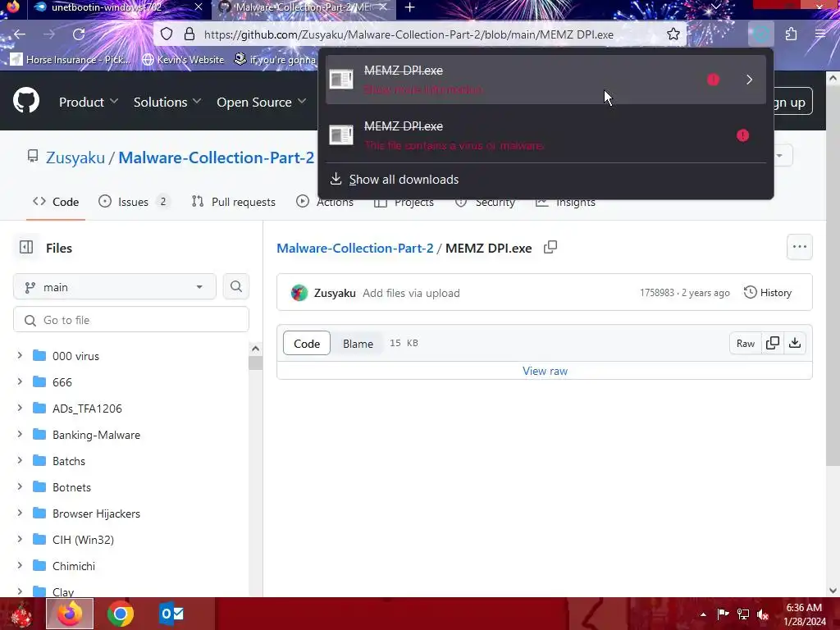The height and width of the screenshot is (630, 840).
Task: Open commit hash 1758983
Action: [657, 293]
